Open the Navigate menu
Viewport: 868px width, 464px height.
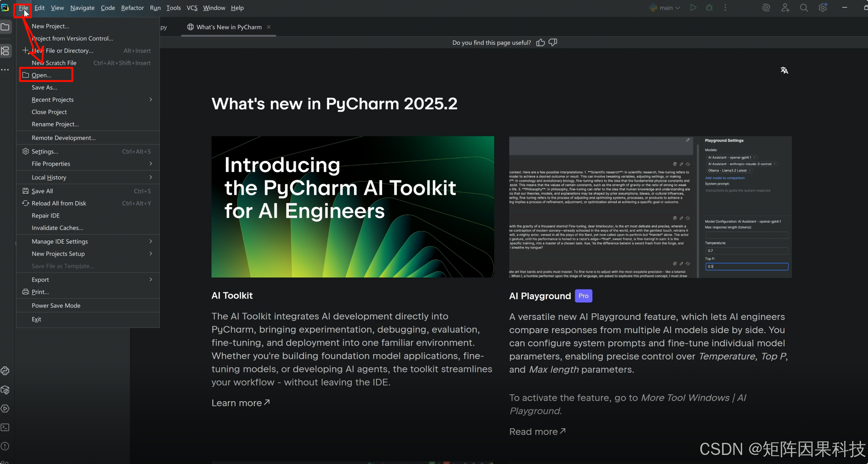[x=82, y=8]
